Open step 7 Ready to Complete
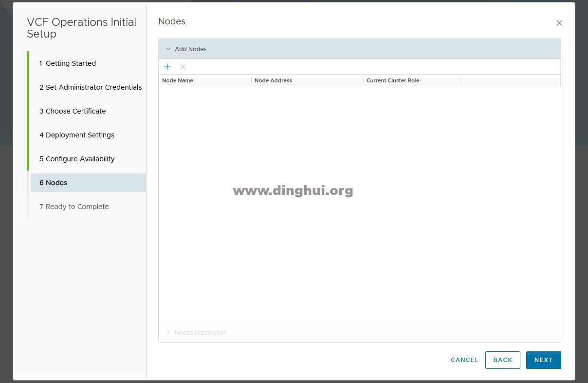588x383 pixels. pos(74,207)
